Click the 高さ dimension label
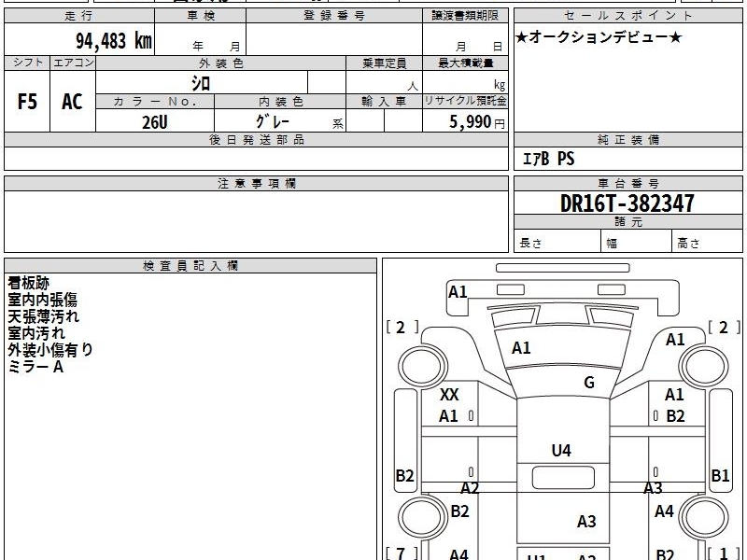 [688, 244]
